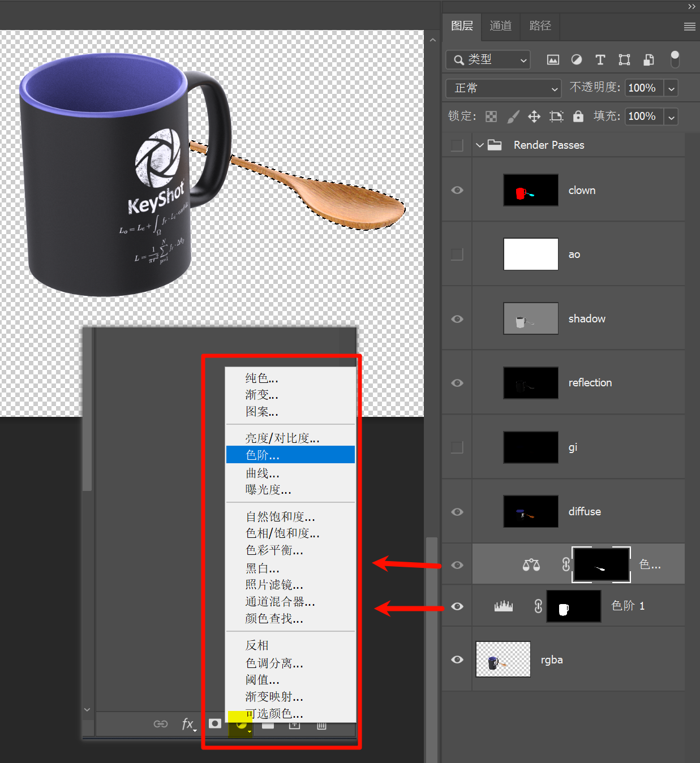700x763 pixels.
Task: Hide the diffuse layer
Action: (457, 512)
